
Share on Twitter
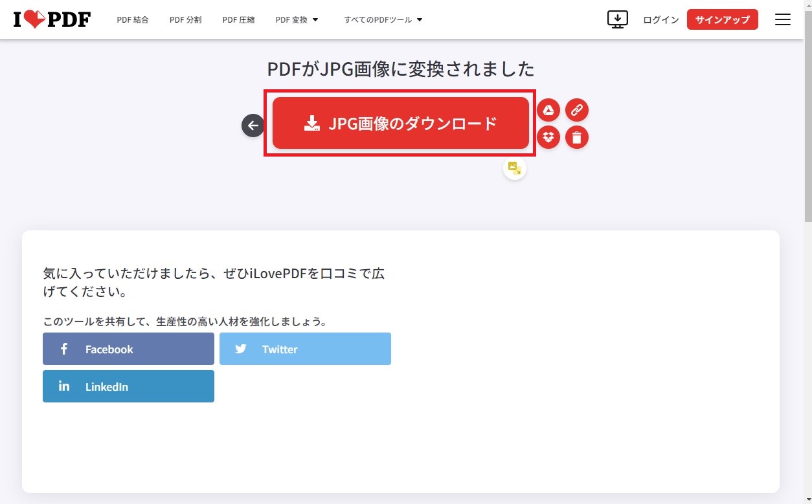[x=305, y=349]
